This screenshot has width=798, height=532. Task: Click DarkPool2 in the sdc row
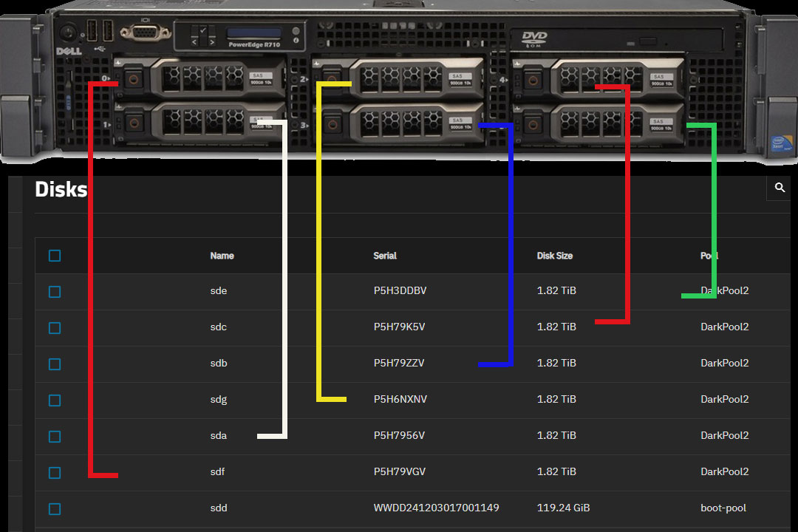point(724,327)
